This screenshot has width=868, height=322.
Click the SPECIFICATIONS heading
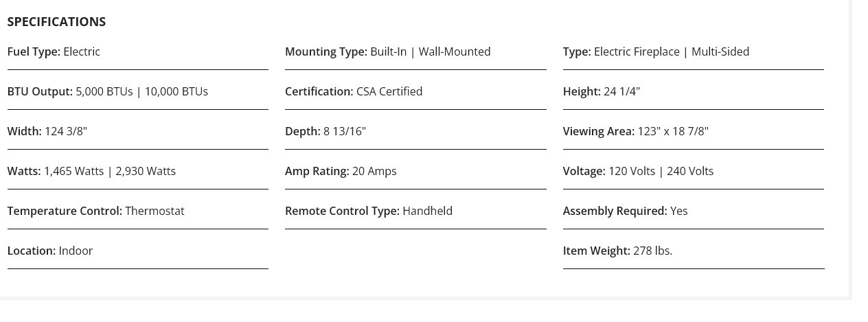point(56,22)
